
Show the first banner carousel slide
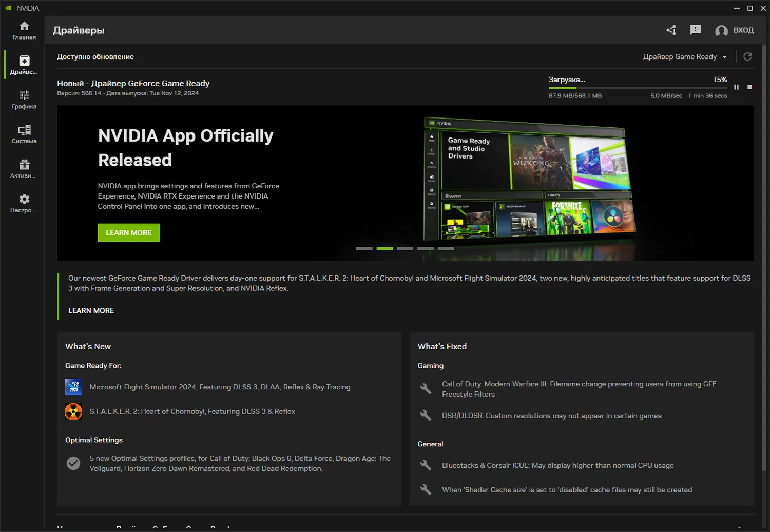364,248
